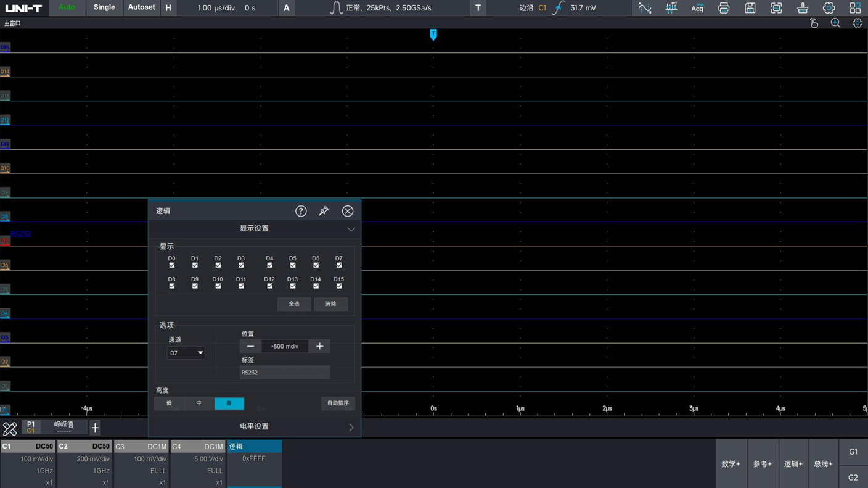Open the four-square window layout icon
Viewport: 868px width, 488px height.
(855, 8)
